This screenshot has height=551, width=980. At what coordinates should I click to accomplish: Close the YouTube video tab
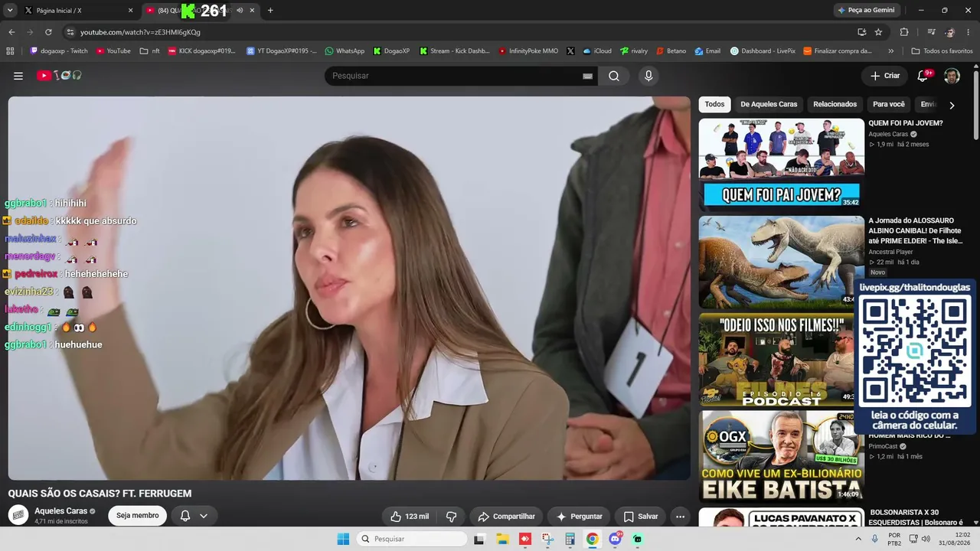click(x=252, y=10)
